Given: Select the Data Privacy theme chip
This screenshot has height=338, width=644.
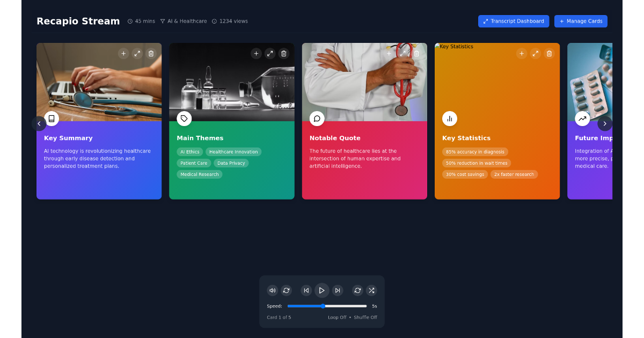Looking at the screenshot, I should (231, 163).
